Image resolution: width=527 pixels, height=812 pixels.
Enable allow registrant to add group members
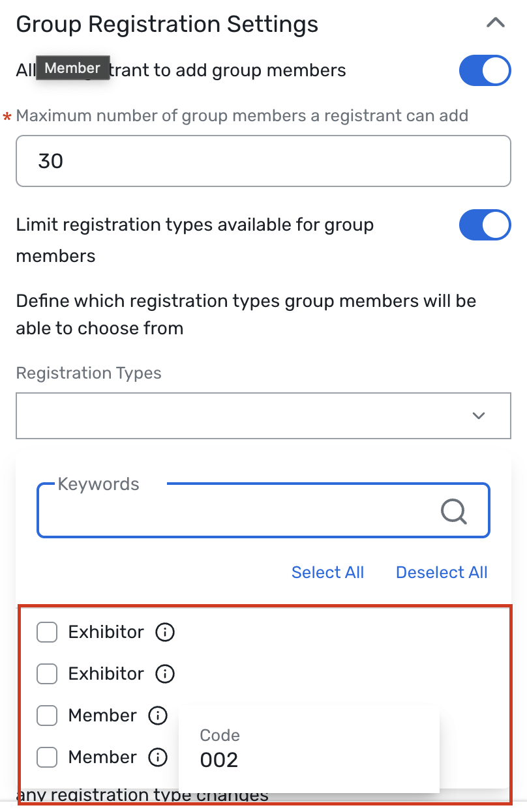[x=485, y=70]
